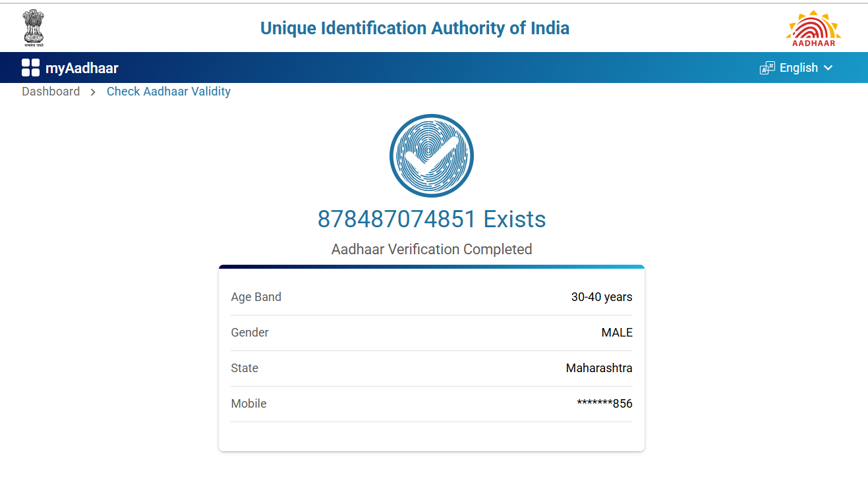
Task: Click the Maharashtra state value
Action: (x=599, y=368)
